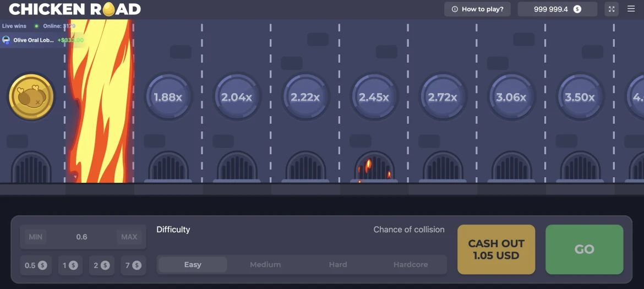Click the Olive Oral Lob player avatar
The image size is (644, 289).
tap(6, 40)
